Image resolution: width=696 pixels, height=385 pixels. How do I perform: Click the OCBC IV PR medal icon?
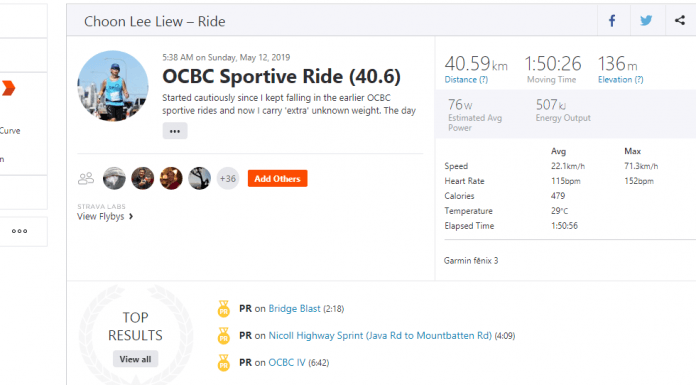pos(224,362)
